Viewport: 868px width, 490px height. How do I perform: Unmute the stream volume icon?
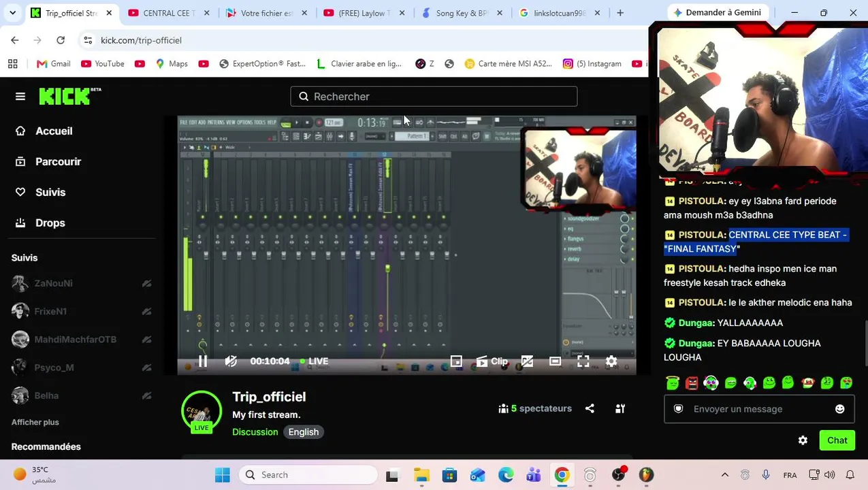pyautogui.click(x=231, y=361)
